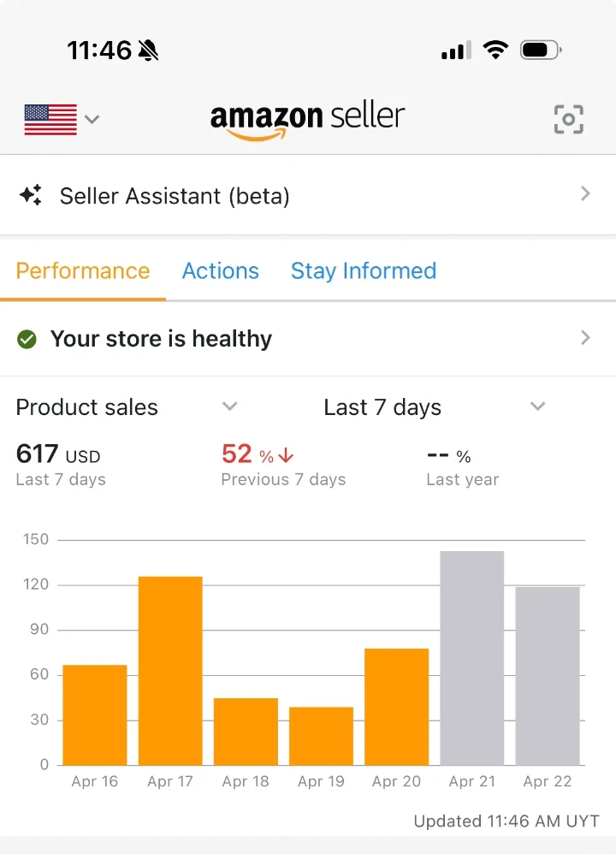Tap the muted bell icon in status bar
This screenshot has width=616, height=854.
click(148, 50)
